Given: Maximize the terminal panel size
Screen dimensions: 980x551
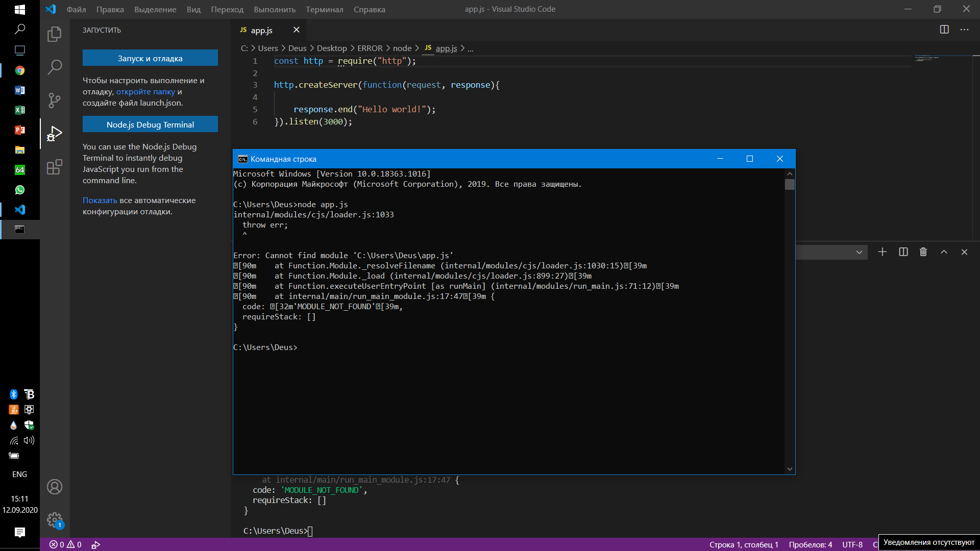Looking at the screenshot, I should [x=944, y=252].
